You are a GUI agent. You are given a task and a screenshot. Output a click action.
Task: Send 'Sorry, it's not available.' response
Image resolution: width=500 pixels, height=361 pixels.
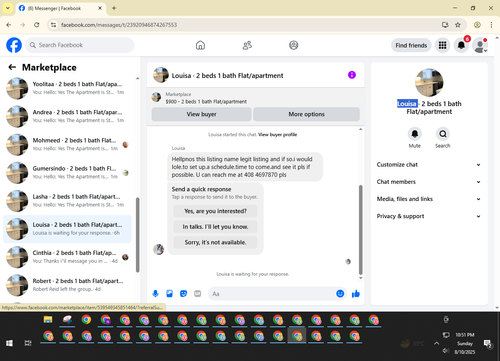[x=215, y=242]
